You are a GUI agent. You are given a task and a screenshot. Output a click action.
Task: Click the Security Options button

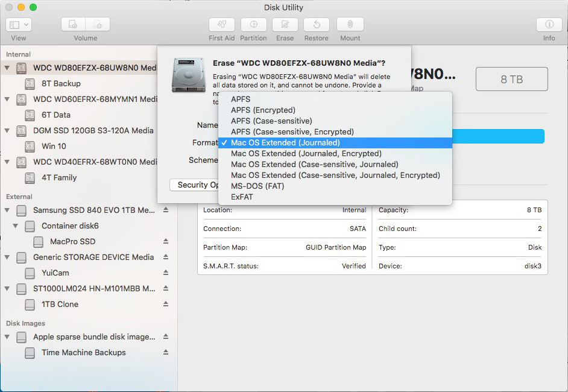point(194,185)
